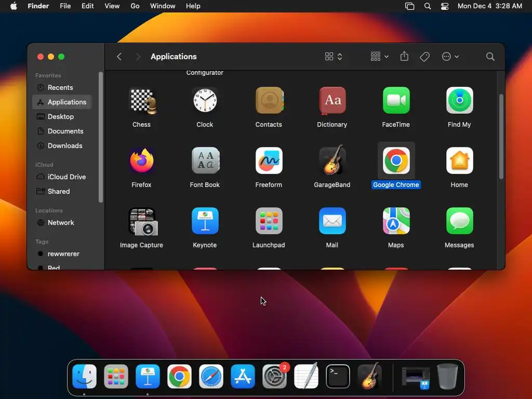Open the More actions ellipsis dropdown
The width and height of the screenshot is (532, 399).
click(450, 57)
